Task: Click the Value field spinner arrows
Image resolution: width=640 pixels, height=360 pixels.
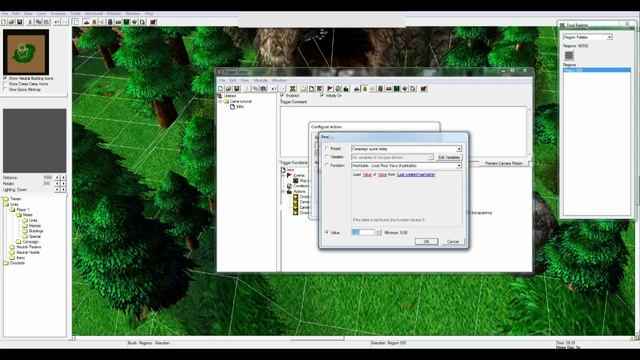Action: tap(378, 232)
